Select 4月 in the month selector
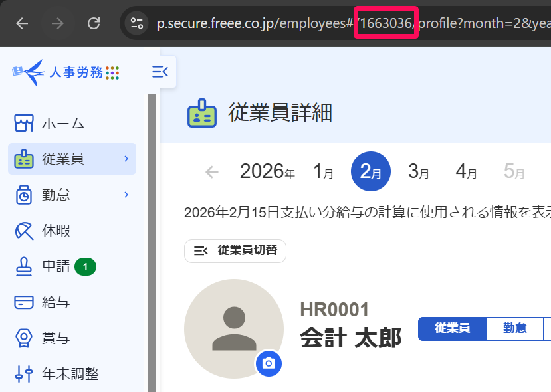551x392 pixels. click(467, 171)
